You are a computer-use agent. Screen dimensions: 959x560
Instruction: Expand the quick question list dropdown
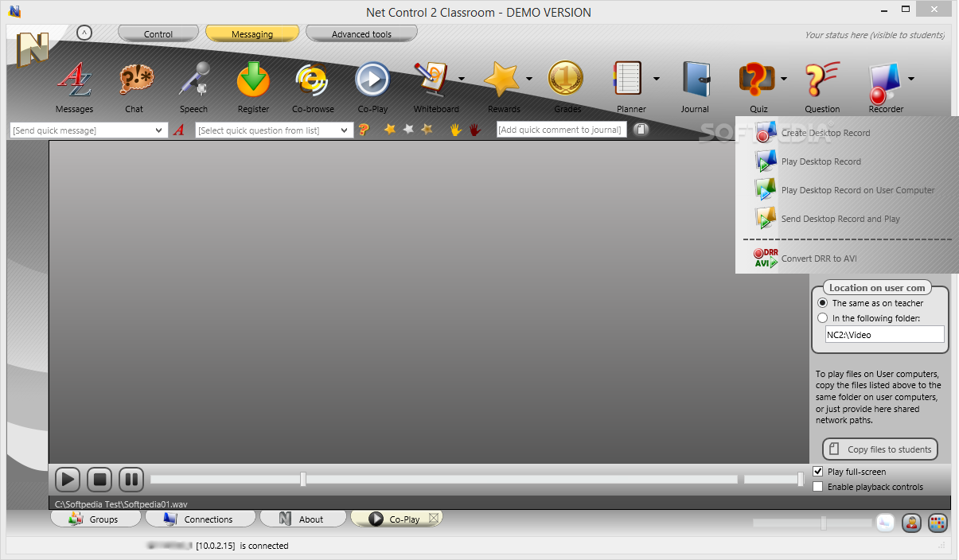[345, 130]
